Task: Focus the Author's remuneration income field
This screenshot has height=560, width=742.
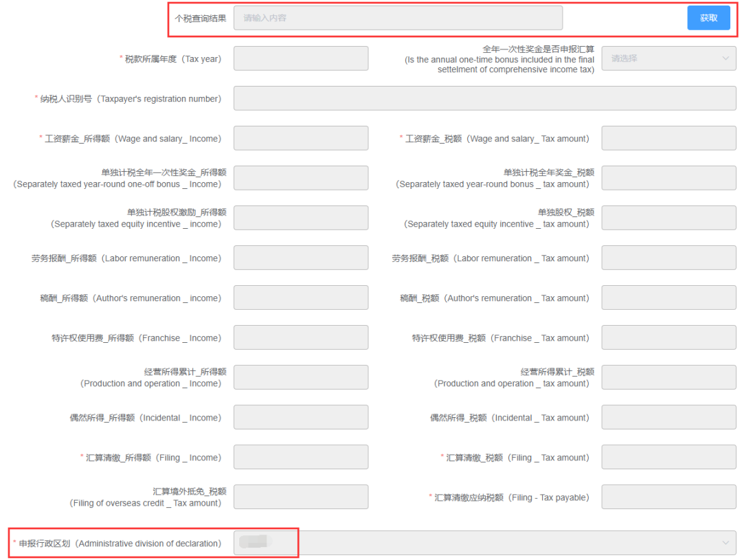Action: click(x=301, y=298)
